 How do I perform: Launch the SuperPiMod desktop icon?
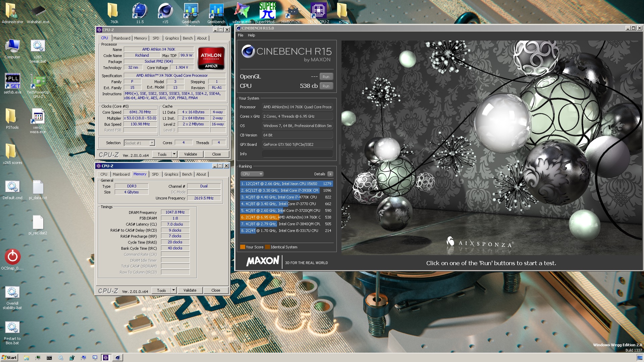(x=267, y=12)
